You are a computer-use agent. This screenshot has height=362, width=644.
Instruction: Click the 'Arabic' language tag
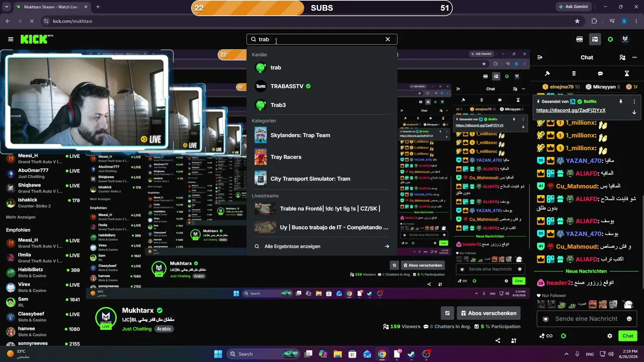(164, 329)
